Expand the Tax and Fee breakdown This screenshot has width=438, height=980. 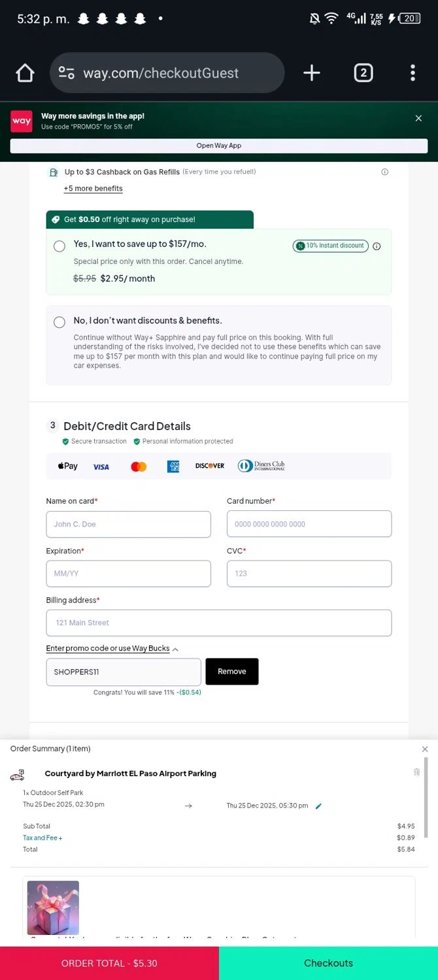(42, 838)
